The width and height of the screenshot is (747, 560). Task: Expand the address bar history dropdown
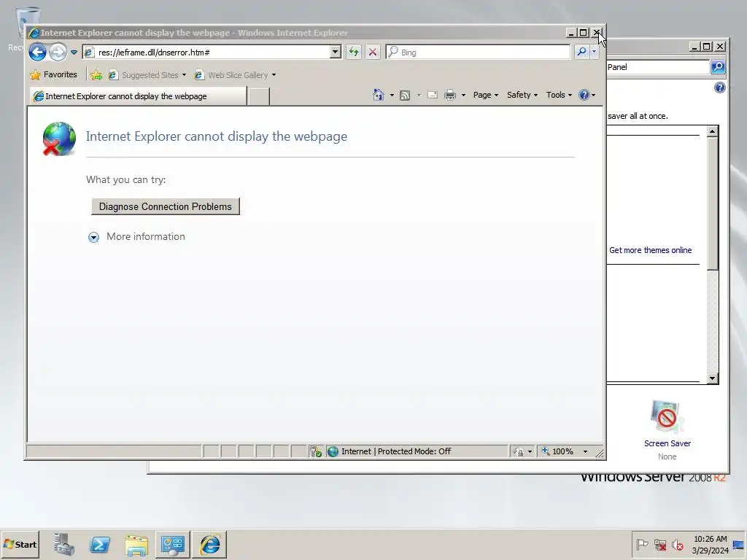click(336, 52)
